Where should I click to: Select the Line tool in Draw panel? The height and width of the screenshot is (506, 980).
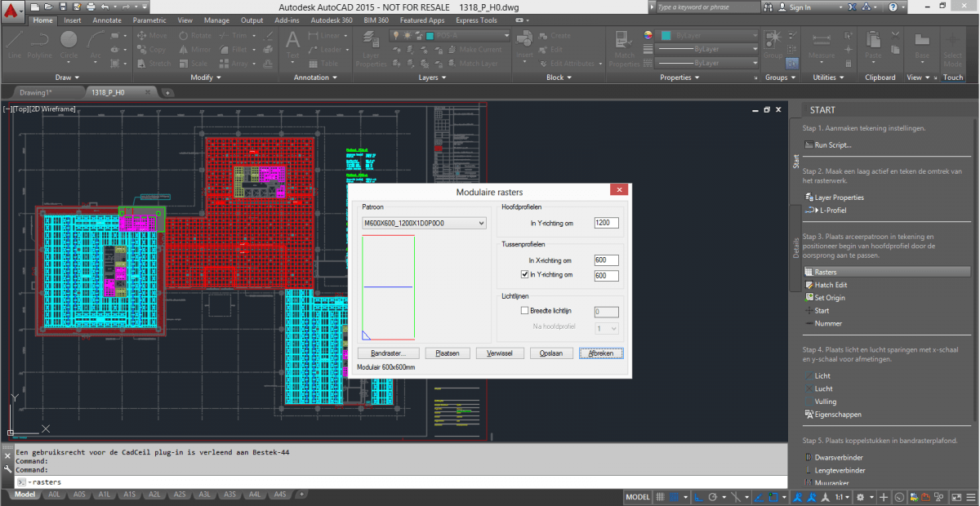pyautogui.click(x=14, y=45)
